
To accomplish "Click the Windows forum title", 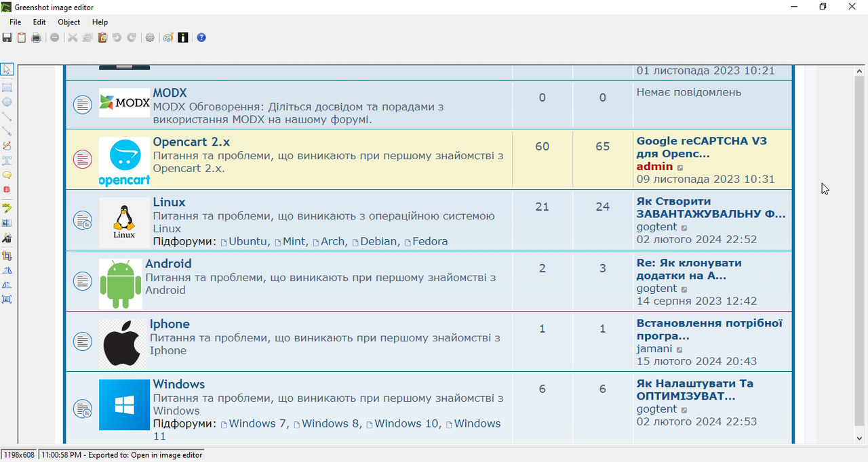I will click(179, 384).
